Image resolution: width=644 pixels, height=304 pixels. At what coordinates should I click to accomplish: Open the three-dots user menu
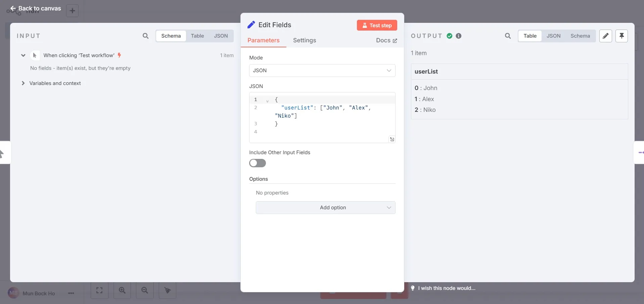tap(71, 293)
